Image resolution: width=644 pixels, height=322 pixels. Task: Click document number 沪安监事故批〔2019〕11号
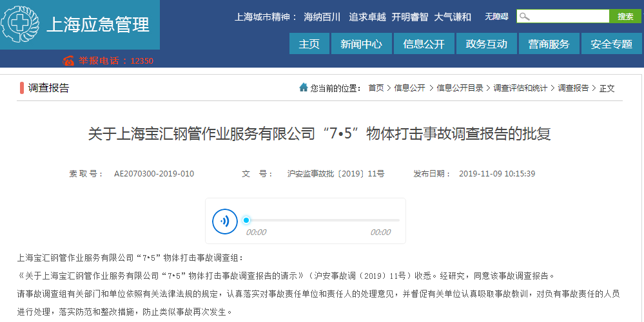point(336,173)
